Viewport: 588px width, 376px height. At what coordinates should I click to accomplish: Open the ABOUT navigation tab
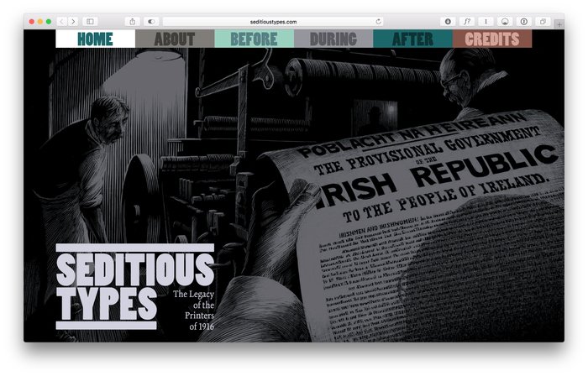(175, 39)
